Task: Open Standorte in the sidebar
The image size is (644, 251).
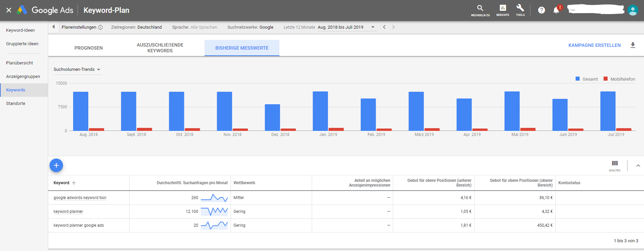Action: (x=16, y=104)
